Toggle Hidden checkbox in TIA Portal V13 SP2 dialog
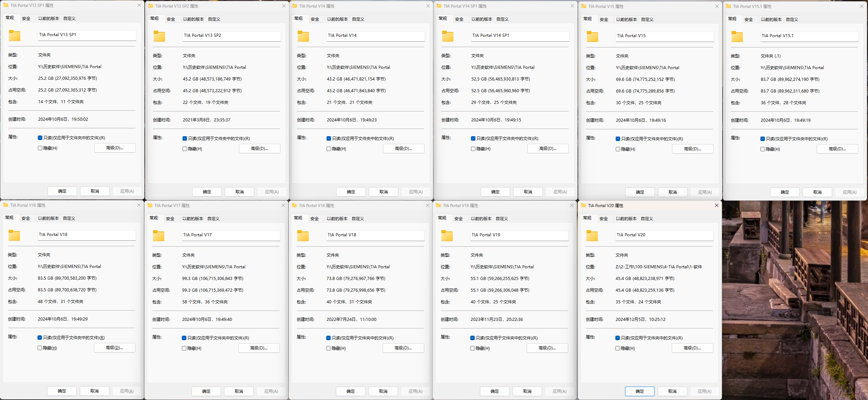This screenshot has width=868, height=400. click(185, 149)
